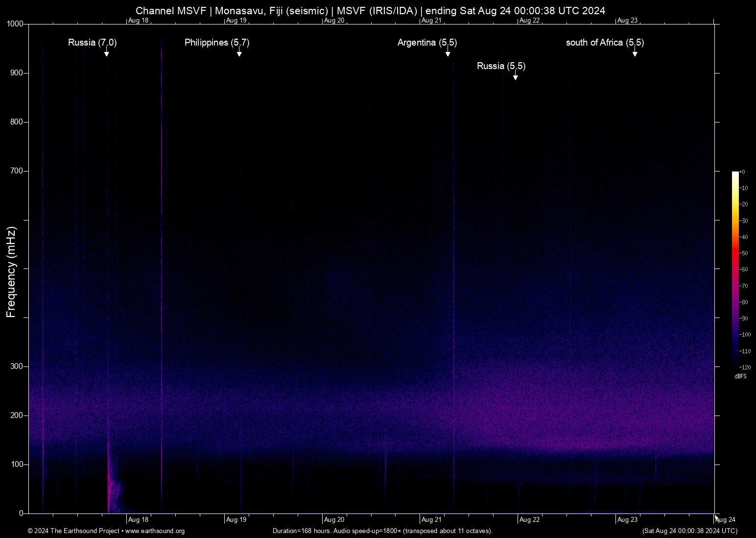The width and height of the screenshot is (756, 538).
Task: Click the 200 frequency axis tick label
Action: pyautogui.click(x=17, y=416)
